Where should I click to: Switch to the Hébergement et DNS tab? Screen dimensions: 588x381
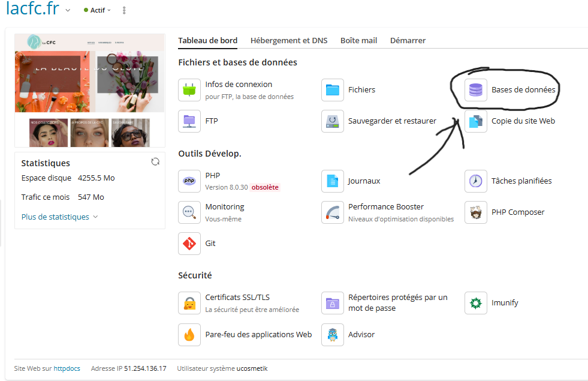pos(289,41)
